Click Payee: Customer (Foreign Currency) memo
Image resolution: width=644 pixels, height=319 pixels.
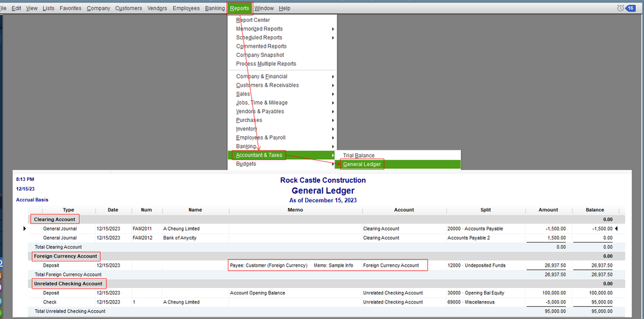click(x=268, y=265)
